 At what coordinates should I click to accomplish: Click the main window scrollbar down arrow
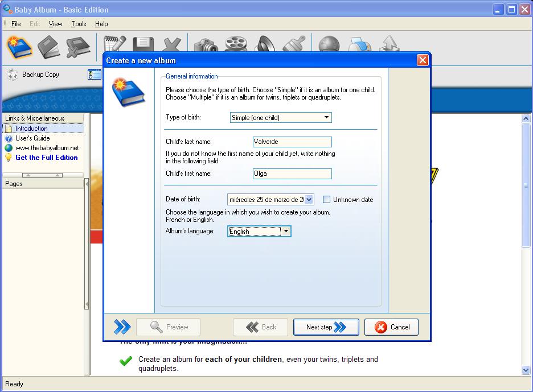point(526,370)
